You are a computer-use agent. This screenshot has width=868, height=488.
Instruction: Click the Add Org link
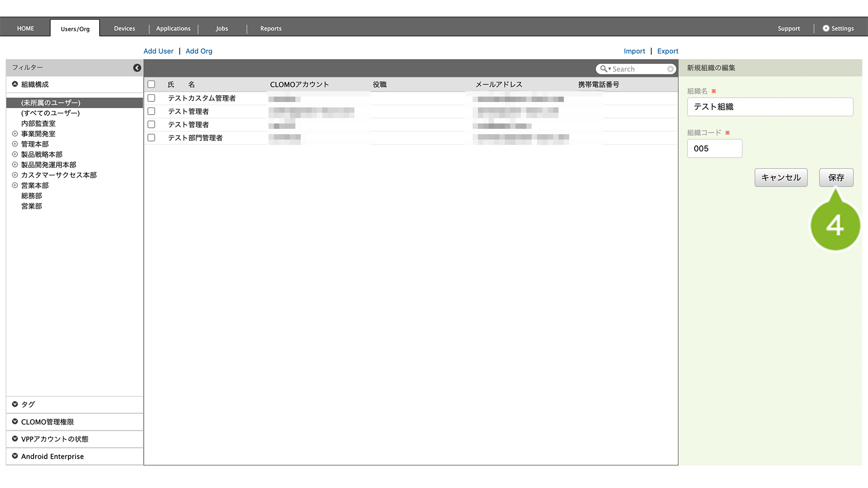click(199, 51)
